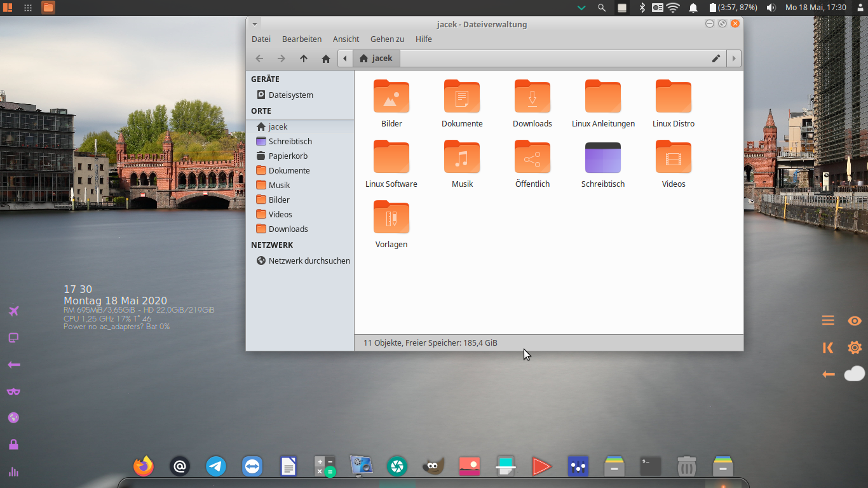Select Videos in the sidebar

coord(300,214)
